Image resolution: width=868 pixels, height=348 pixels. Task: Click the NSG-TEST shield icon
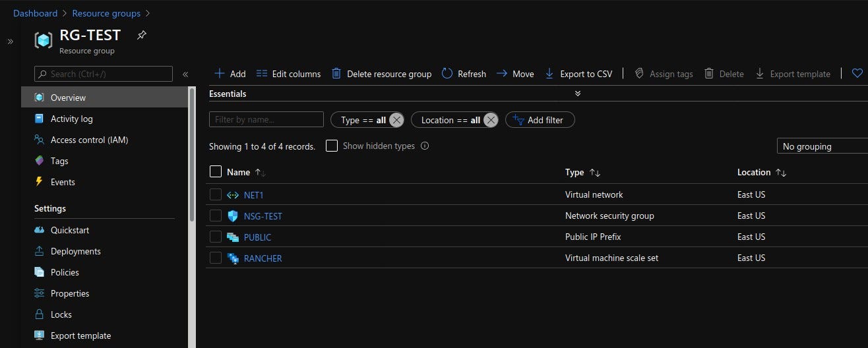point(233,216)
